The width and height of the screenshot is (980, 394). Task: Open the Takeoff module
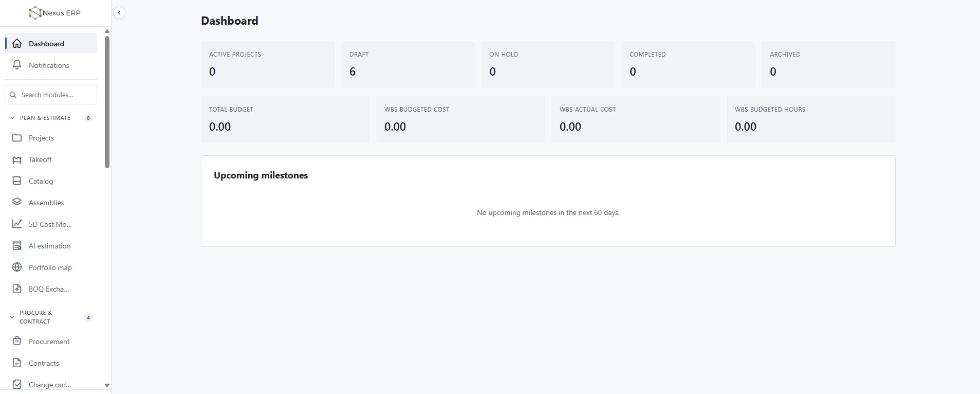click(51, 159)
